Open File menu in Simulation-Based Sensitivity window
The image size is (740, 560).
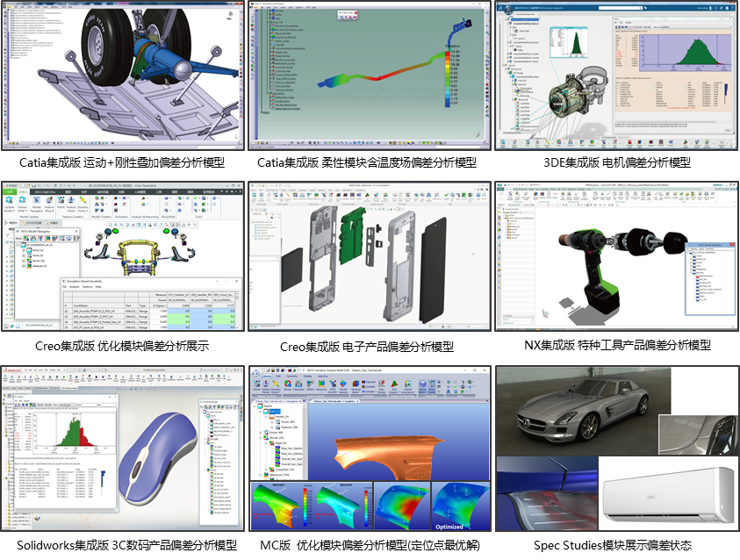64,287
